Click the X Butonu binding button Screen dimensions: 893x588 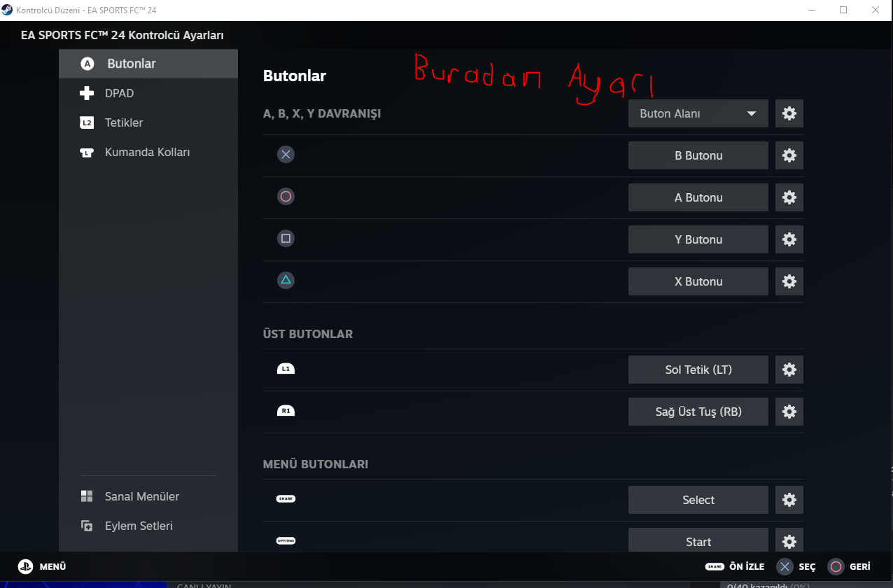698,281
